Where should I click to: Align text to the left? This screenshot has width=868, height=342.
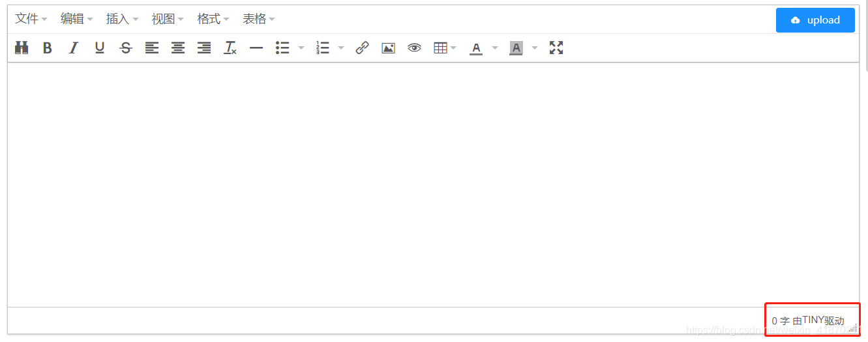[x=152, y=48]
